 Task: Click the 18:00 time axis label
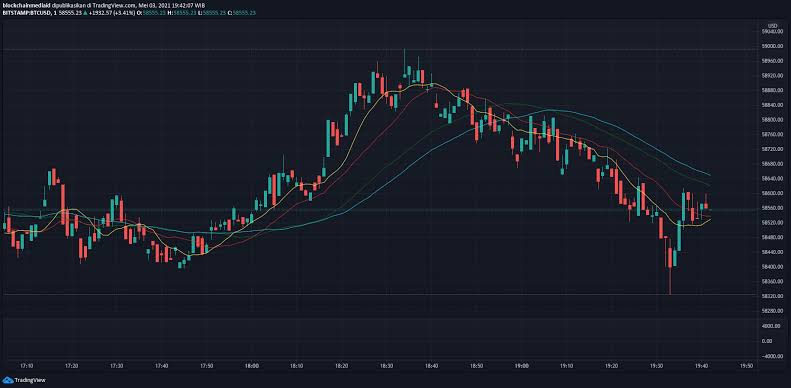click(252, 365)
